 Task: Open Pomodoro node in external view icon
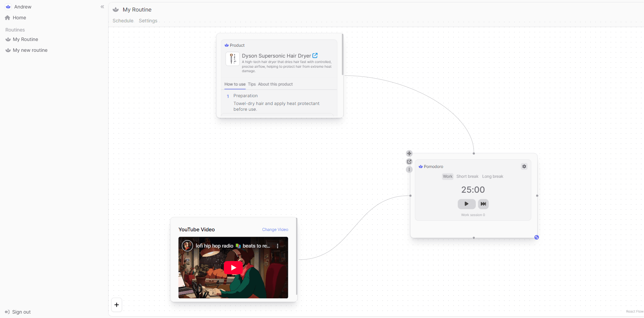click(x=409, y=162)
